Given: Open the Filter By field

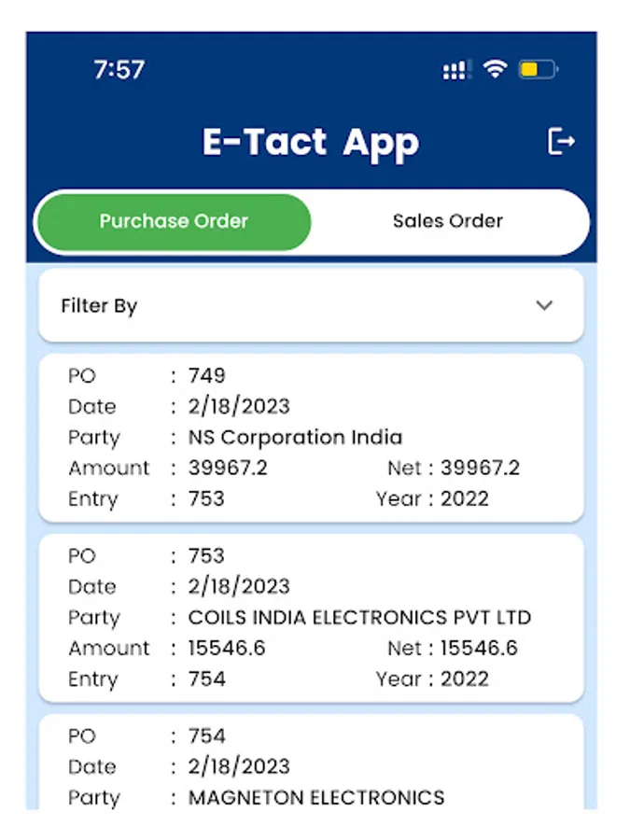Looking at the screenshot, I should click(311, 305).
